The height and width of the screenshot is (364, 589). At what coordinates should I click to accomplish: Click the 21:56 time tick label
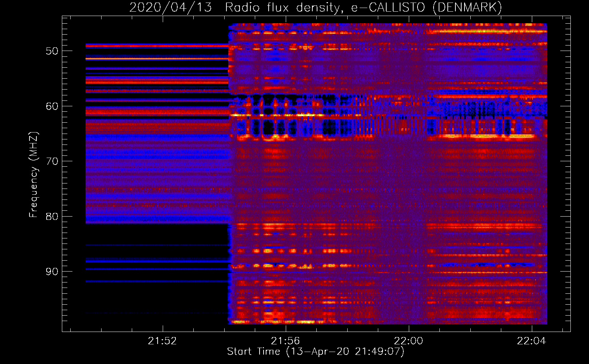[x=285, y=341]
